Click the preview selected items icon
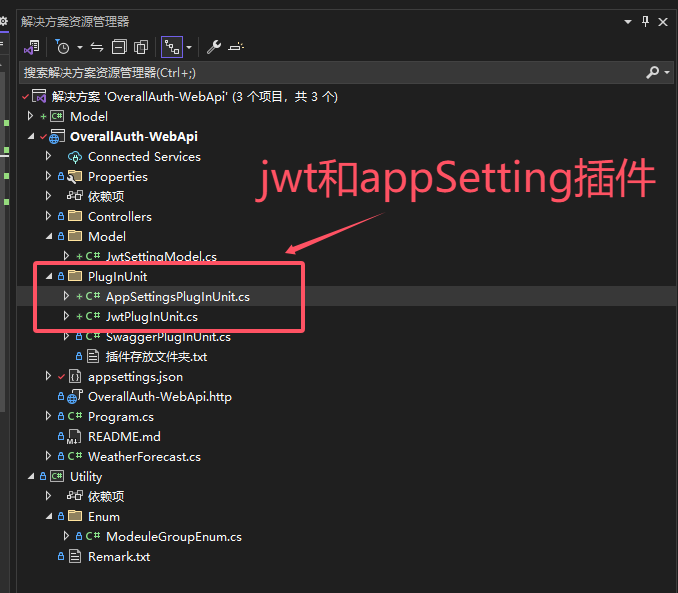The image size is (678, 593). pyautogui.click(x=236, y=47)
